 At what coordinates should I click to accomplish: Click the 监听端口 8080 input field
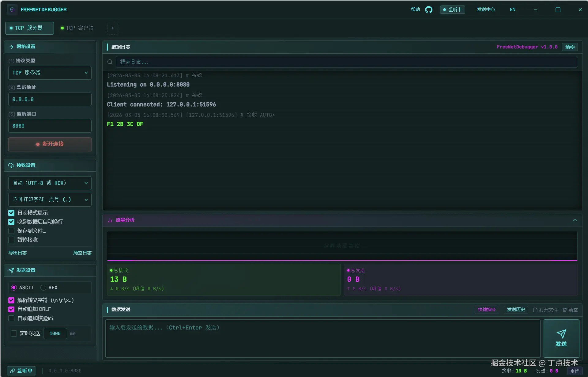50,126
